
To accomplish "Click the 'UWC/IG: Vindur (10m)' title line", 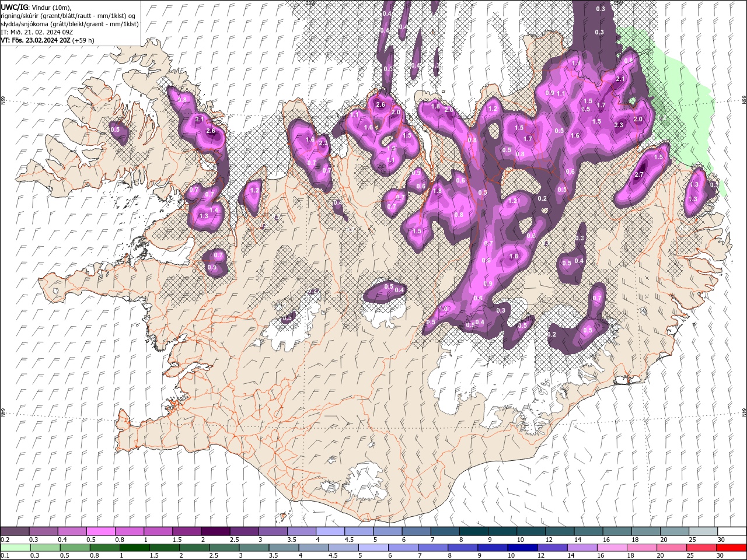I will point(36,7).
